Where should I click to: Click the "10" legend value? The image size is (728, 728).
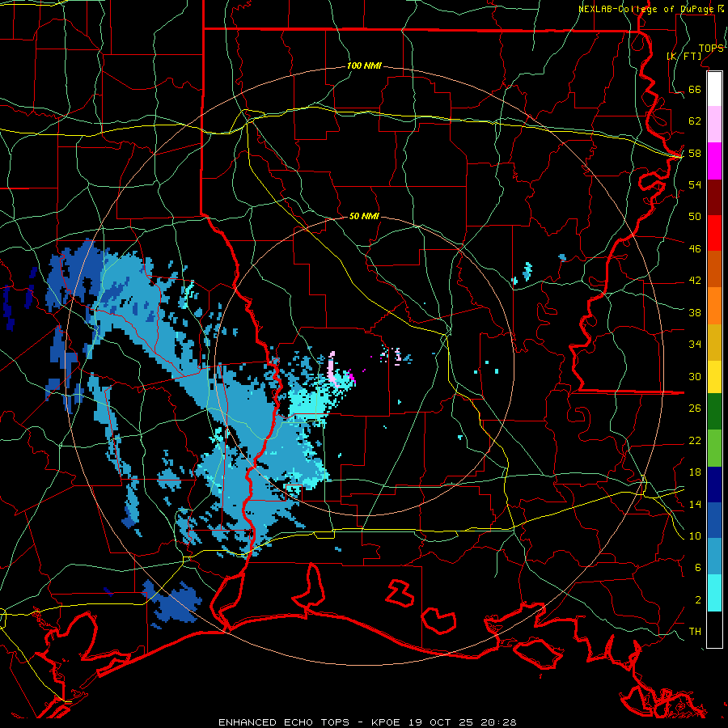point(695,536)
